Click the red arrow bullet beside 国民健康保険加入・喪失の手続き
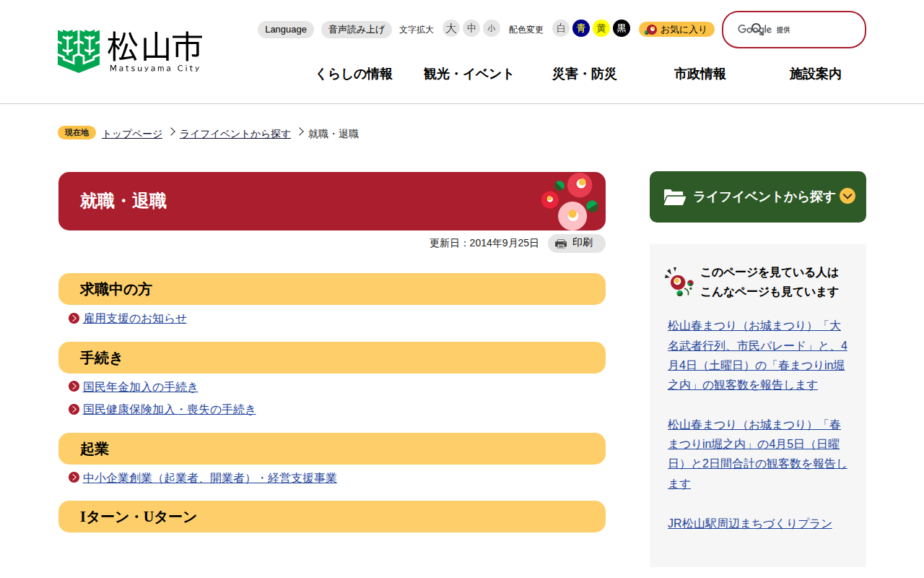 (74, 409)
